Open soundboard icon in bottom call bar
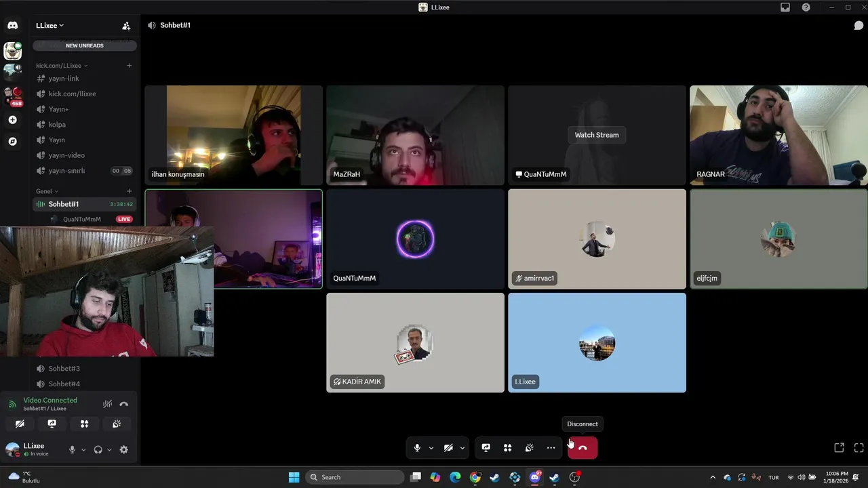The height and width of the screenshot is (488, 868). pos(529,448)
